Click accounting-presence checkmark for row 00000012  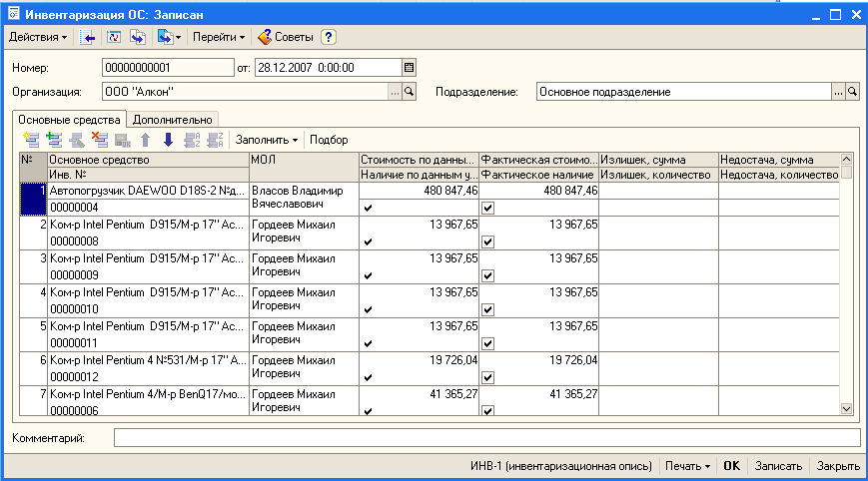(x=369, y=377)
